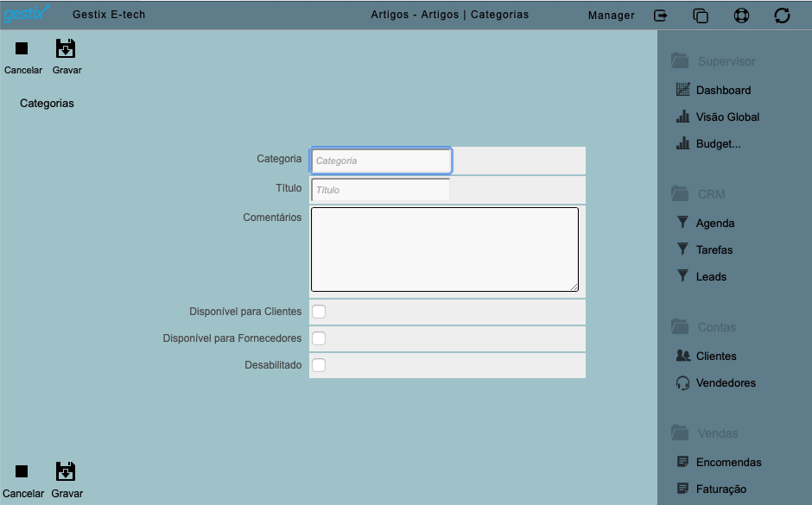Open Dashboard from the sidebar
812x505 pixels.
(723, 90)
